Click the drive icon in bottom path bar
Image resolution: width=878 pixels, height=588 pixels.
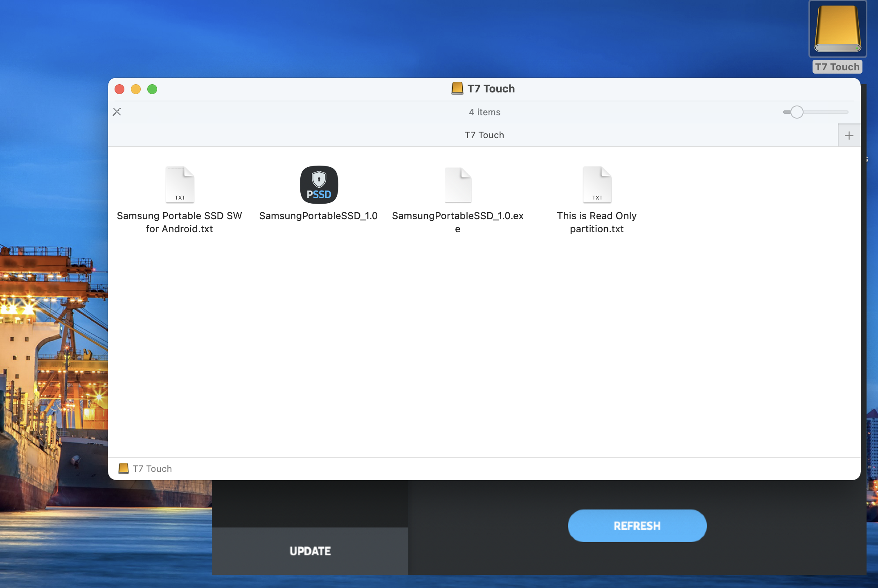(123, 469)
